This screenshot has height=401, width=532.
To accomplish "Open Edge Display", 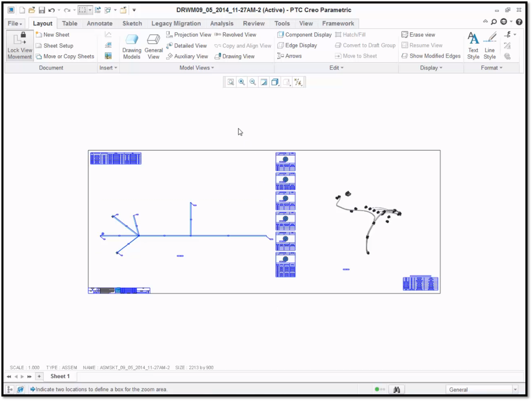I will pos(297,45).
